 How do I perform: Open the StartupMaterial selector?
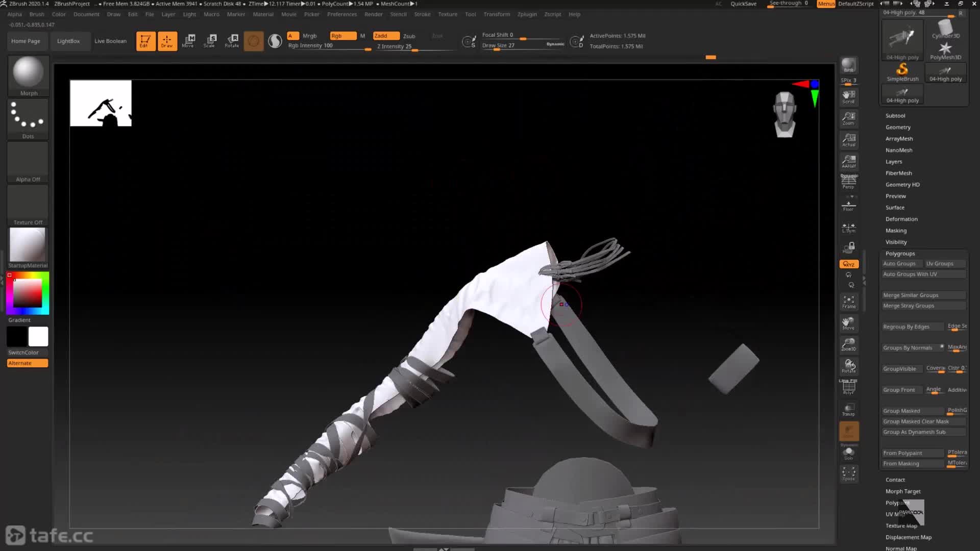[28, 248]
